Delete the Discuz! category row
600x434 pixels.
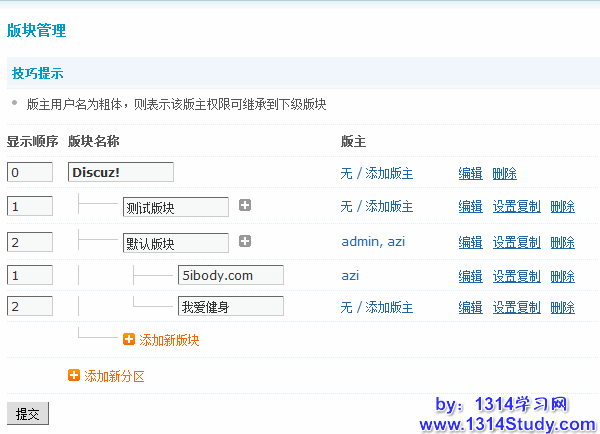[x=504, y=173]
